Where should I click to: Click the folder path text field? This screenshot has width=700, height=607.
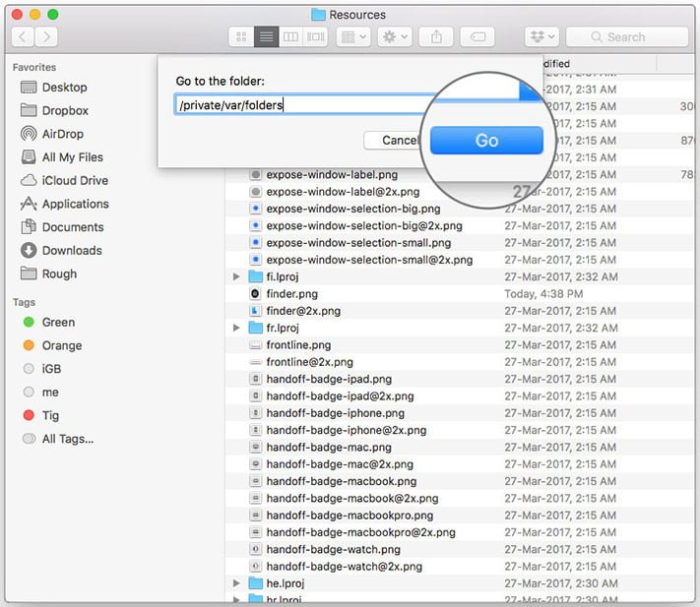tap(303, 105)
